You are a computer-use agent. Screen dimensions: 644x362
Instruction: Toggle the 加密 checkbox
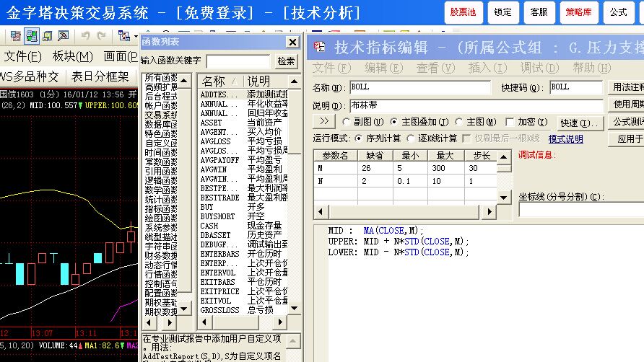point(510,122)
